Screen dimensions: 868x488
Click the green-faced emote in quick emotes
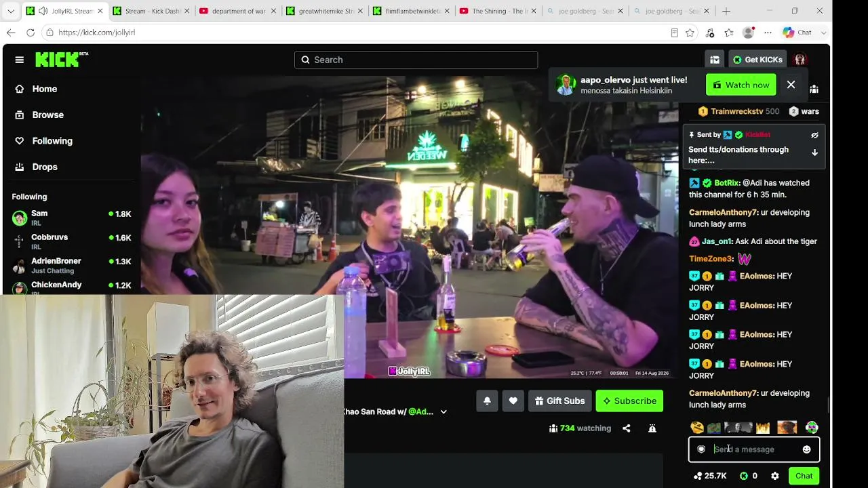click(x=812, y=428)
